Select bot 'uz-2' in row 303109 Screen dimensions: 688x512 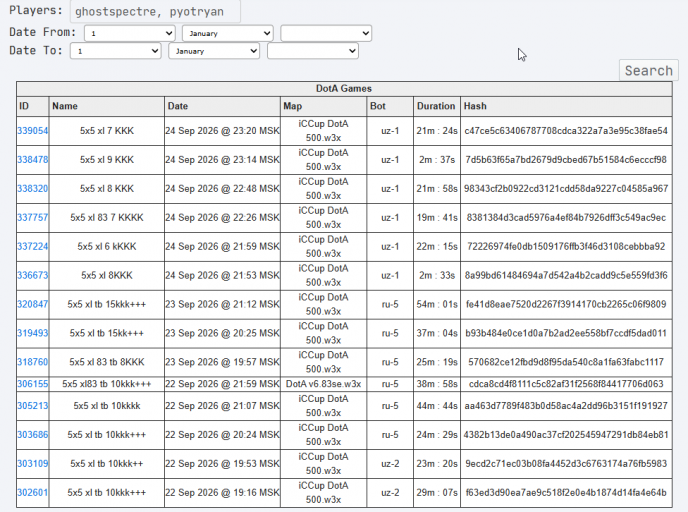click(x=390, y=464)
